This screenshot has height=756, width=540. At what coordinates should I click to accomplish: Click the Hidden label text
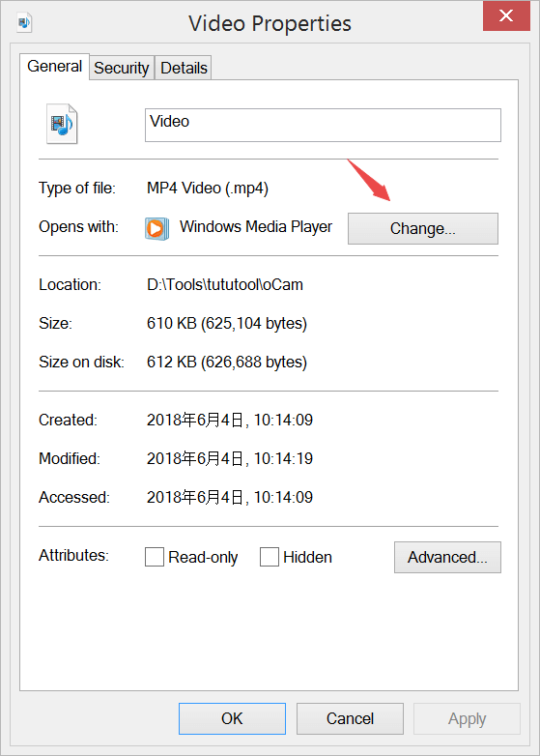pos(307,558)
